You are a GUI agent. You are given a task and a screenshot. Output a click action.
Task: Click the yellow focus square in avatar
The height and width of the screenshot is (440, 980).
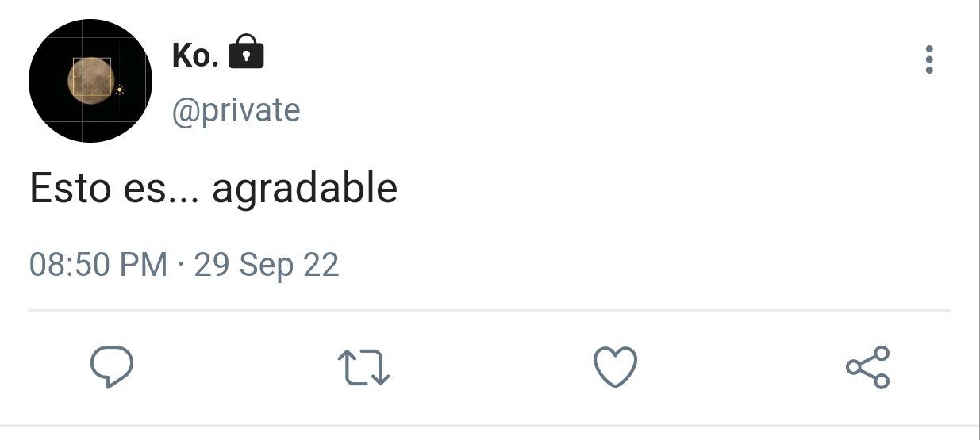[x=92, y=77]
